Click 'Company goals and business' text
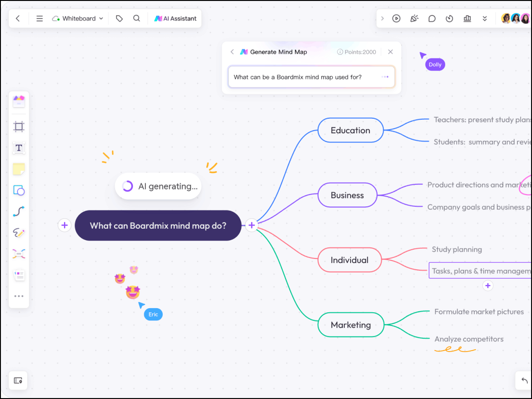 479,207
